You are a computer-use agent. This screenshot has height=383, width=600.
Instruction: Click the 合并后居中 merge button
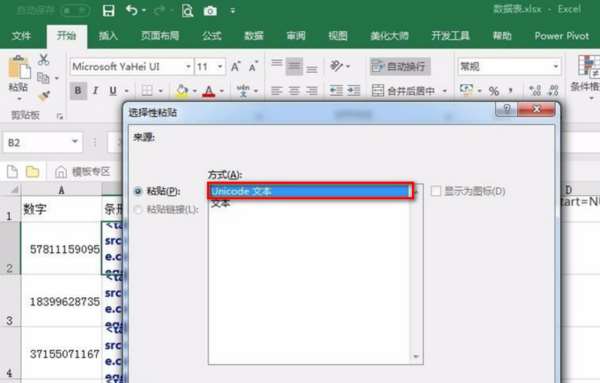click(404, 91)
